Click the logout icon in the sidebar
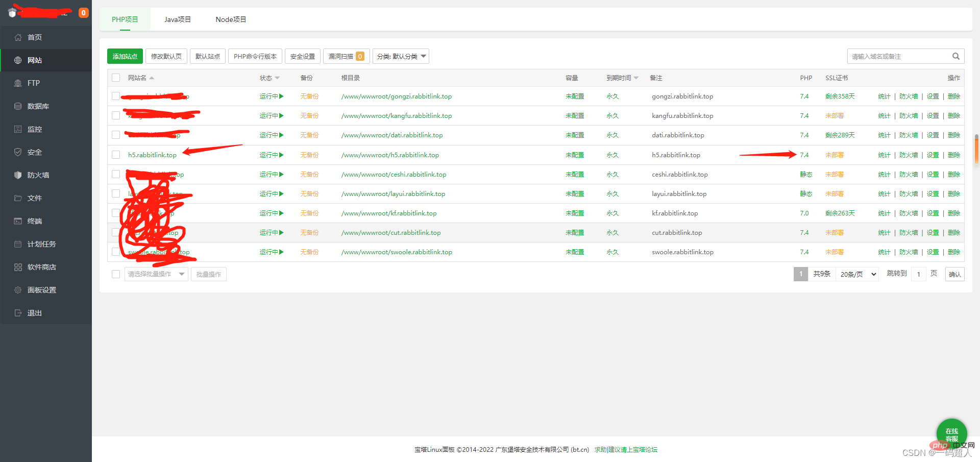The width and height of the screenshot is (980, 462). (18, 313)
